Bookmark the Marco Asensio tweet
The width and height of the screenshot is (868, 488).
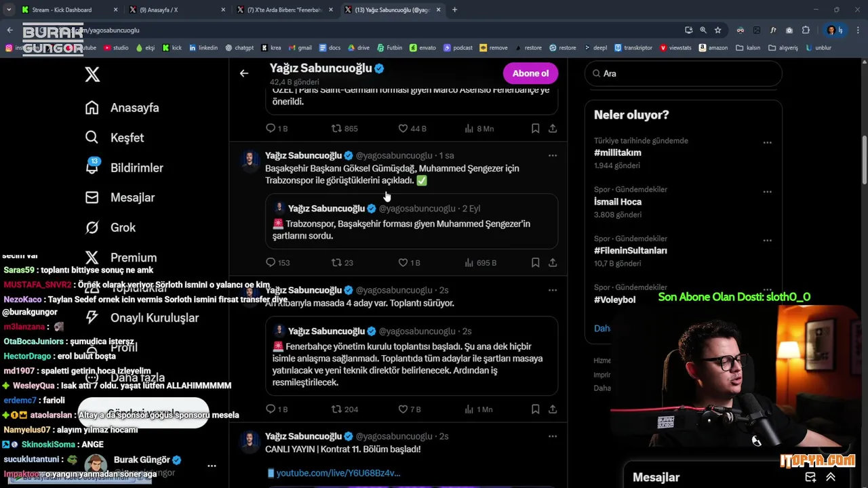535,128
